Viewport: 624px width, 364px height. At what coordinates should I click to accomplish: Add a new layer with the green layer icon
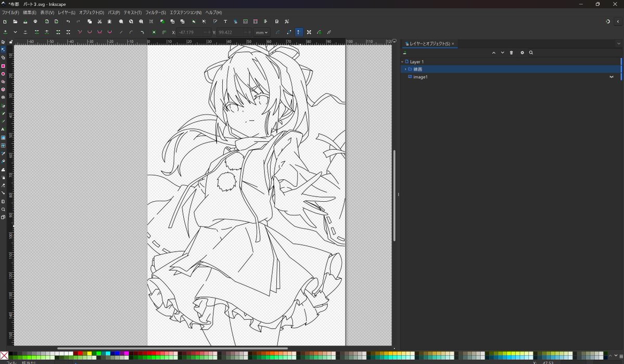[x=405, y=53]
